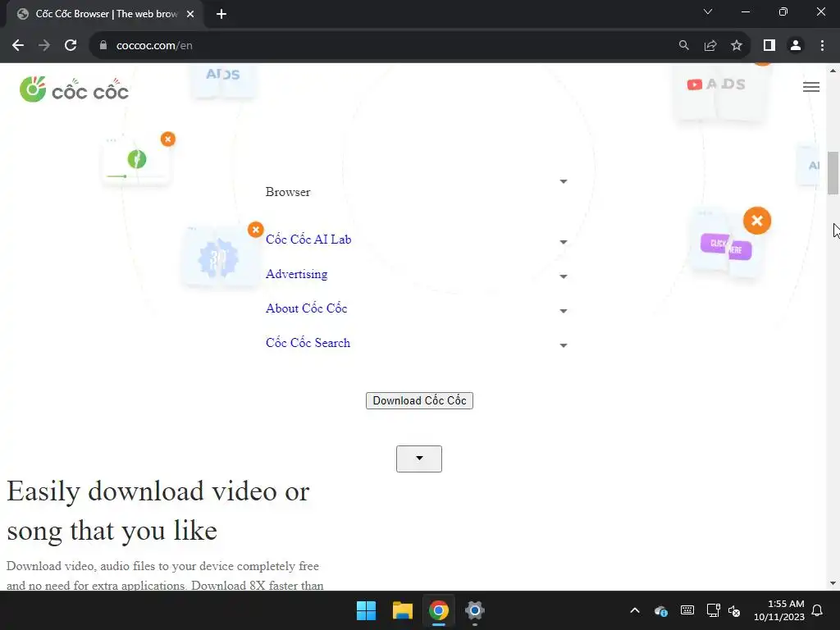This screenshot has height=630, width=840.
Task: Expand the Advertising section arrow
Action: click(563, 276)
